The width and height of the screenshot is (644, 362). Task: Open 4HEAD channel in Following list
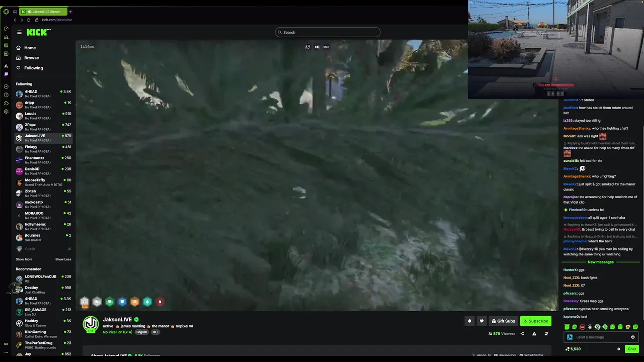point(43,94)
